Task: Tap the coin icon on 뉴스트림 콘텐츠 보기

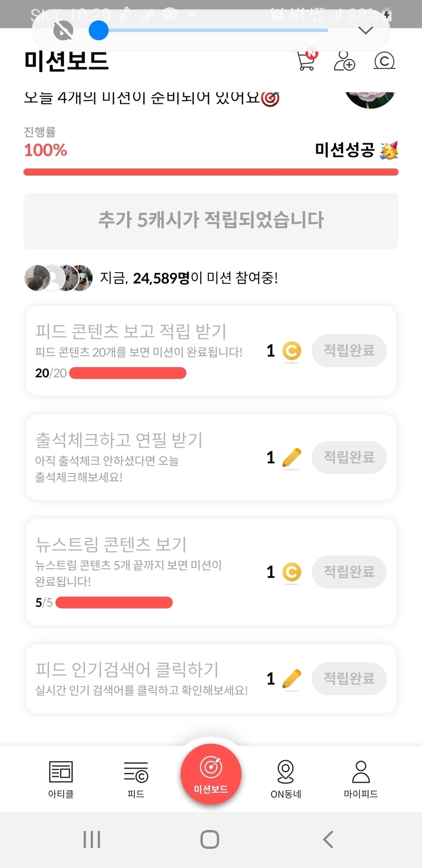Action: [x=291, y=572]
